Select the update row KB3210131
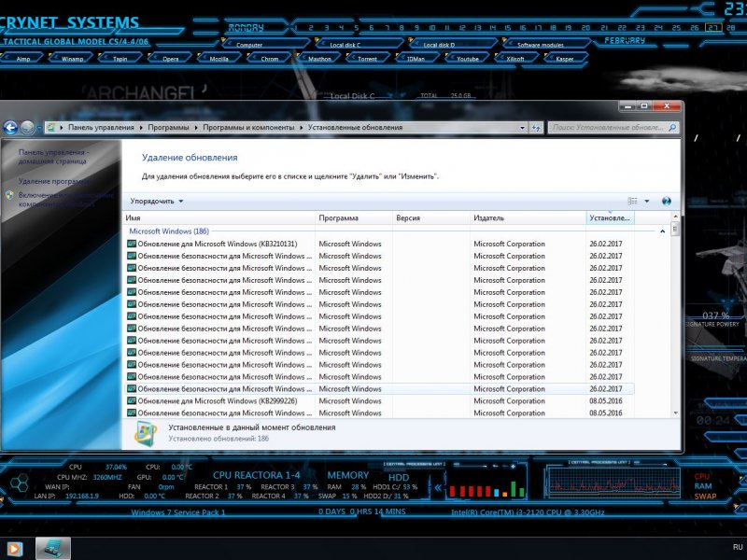This screenshot has width=747, height=560. tap(380, 244)
